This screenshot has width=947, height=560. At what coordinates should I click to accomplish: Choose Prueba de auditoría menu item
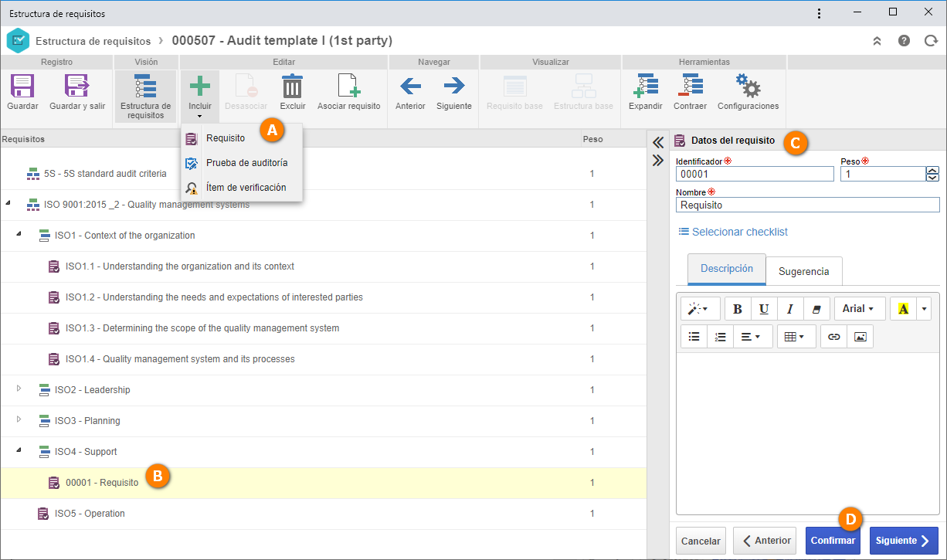241,163
